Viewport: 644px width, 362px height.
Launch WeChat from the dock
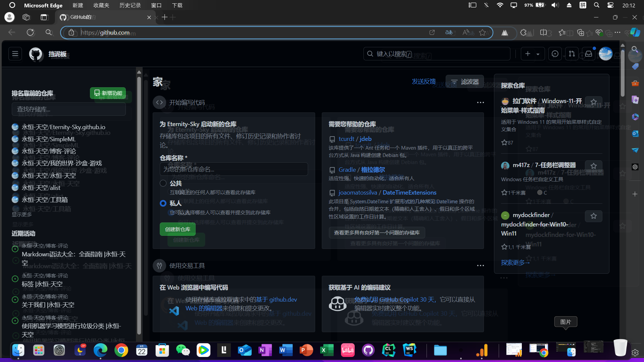[183, 350]
